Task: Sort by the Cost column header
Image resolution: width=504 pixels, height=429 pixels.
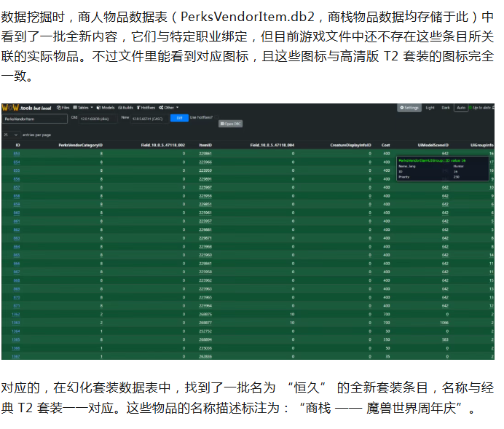Action: tap(385, 146)
